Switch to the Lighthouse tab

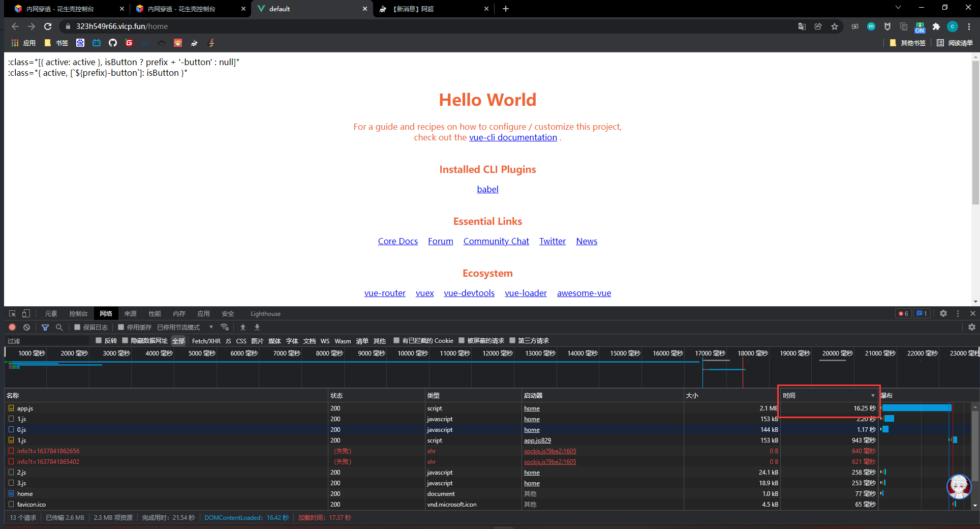coord(265,314)
